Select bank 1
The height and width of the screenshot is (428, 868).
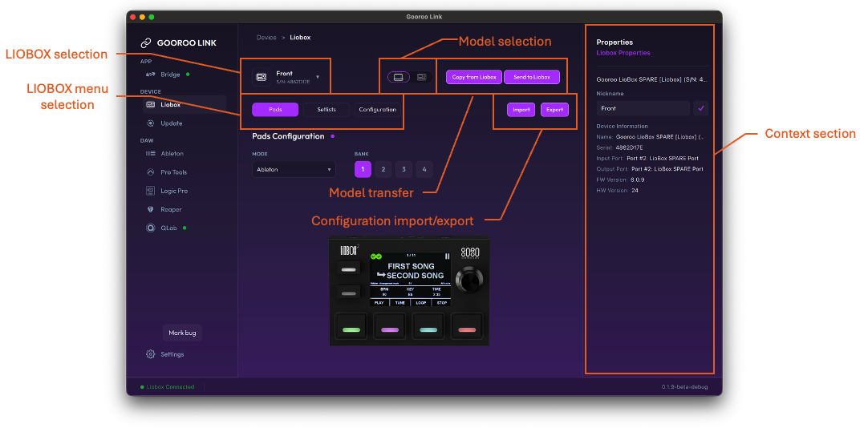[x=363, y=169]
